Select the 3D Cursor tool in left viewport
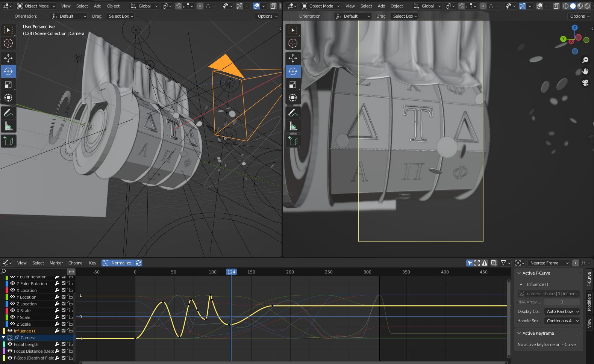The width and height of the screenshot is (594, 364). [8, 43]
